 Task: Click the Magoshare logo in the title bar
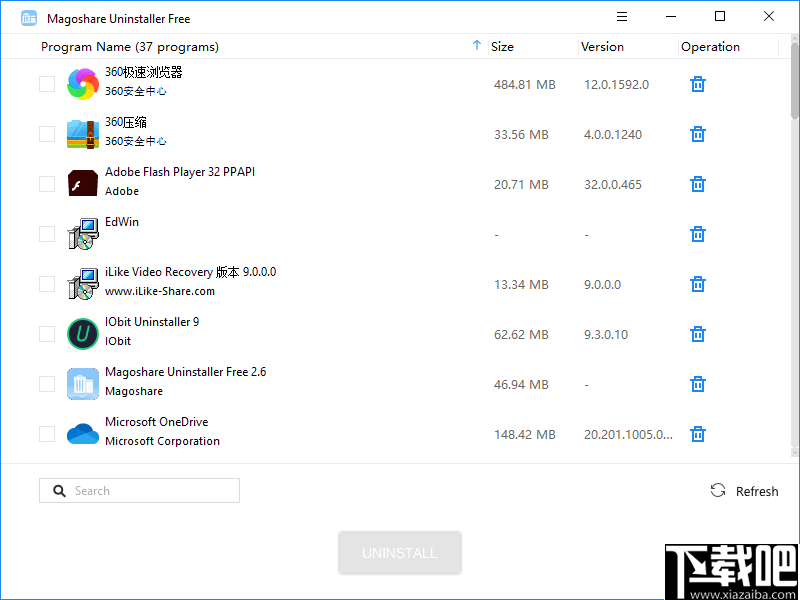[27, 17]
